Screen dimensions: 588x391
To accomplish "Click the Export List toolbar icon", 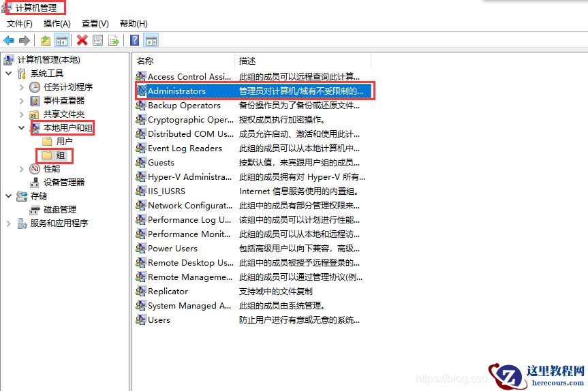I will click(114, 40).
